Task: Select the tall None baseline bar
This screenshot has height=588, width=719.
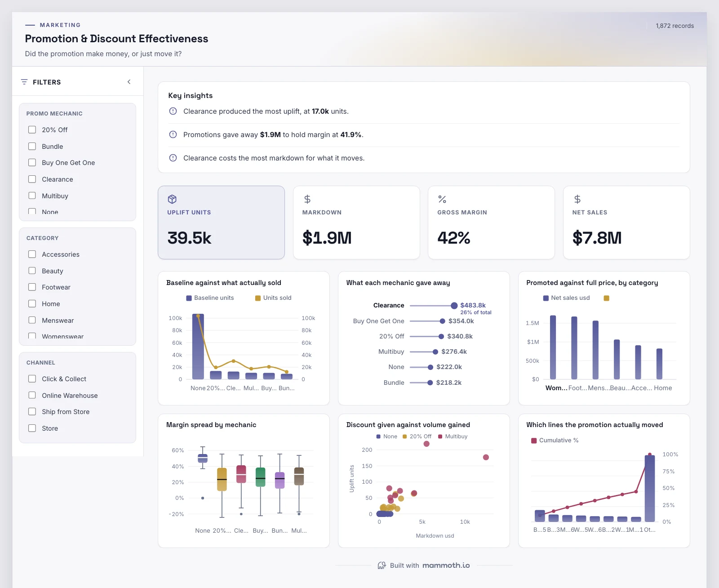Action: tap(198, 347)
